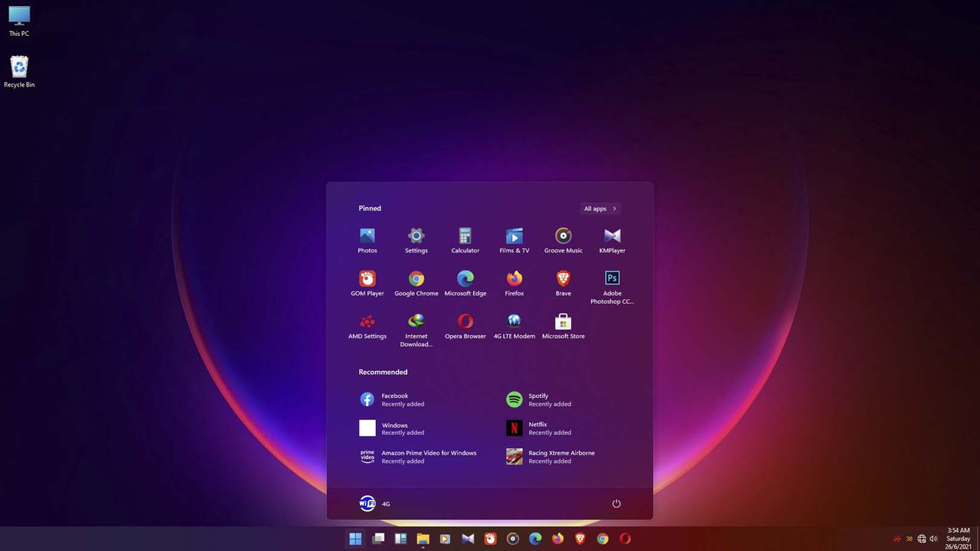This screenshot has width=980, height=551.
Task: Select the 'Recommended' heading text
Action: (x=383, y=372)
